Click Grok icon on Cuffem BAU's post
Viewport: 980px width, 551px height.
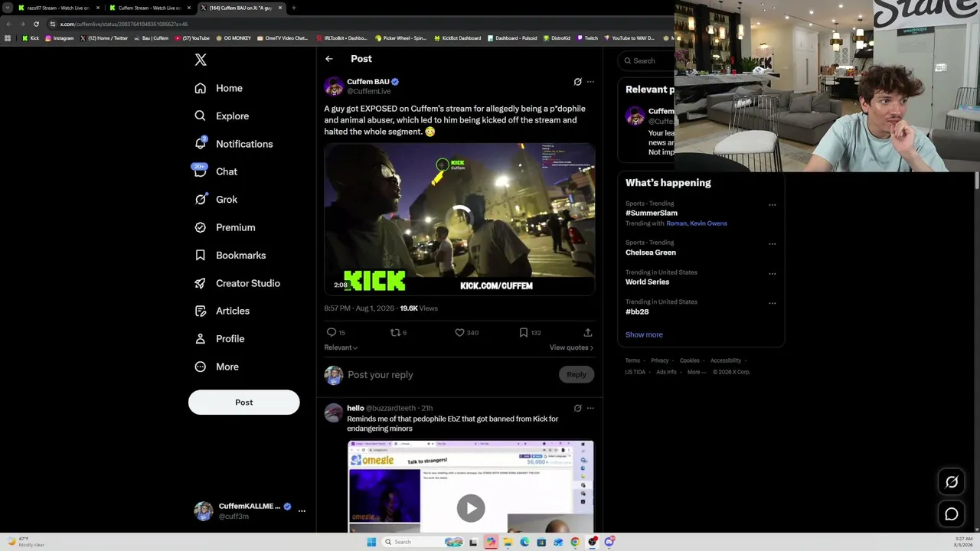(578, 82)
